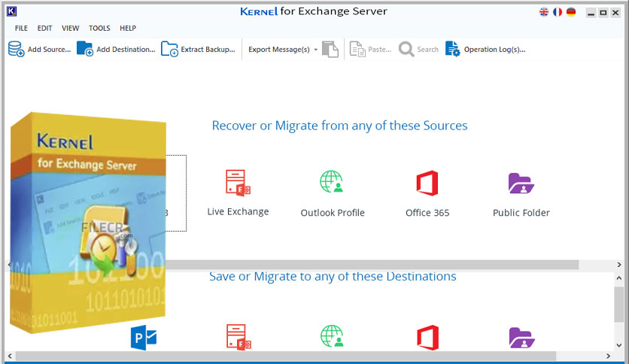629x364 pixels.
Task: Click the Live Exchange source label
Action: click(238, 211)
